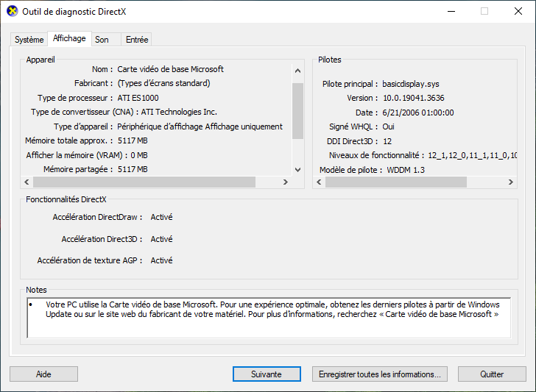Screen dimensions: 536x392
Task: Click the Accélération de texture AGP 'Activé' value
Action: pos(162,260)
